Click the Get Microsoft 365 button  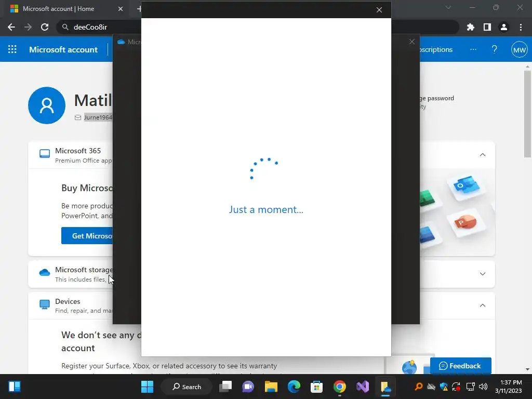point(87,236)
